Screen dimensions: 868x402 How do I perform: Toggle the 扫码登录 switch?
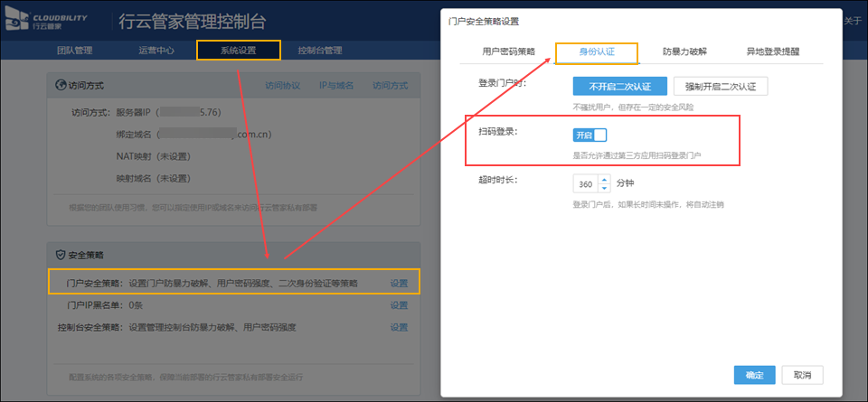tap(589, 135)
